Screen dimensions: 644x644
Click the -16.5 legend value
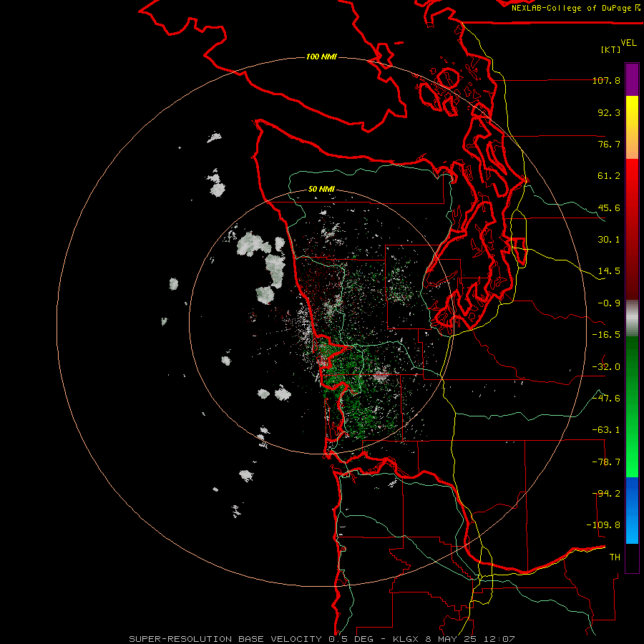pyautogui.click(x=606, y=335)
